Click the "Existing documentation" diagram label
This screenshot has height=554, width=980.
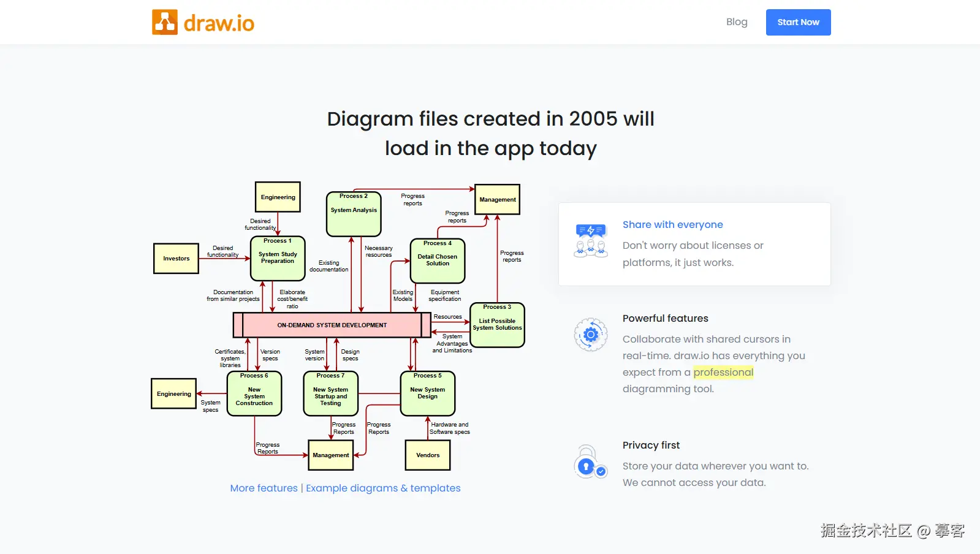(x=329, y=266)
